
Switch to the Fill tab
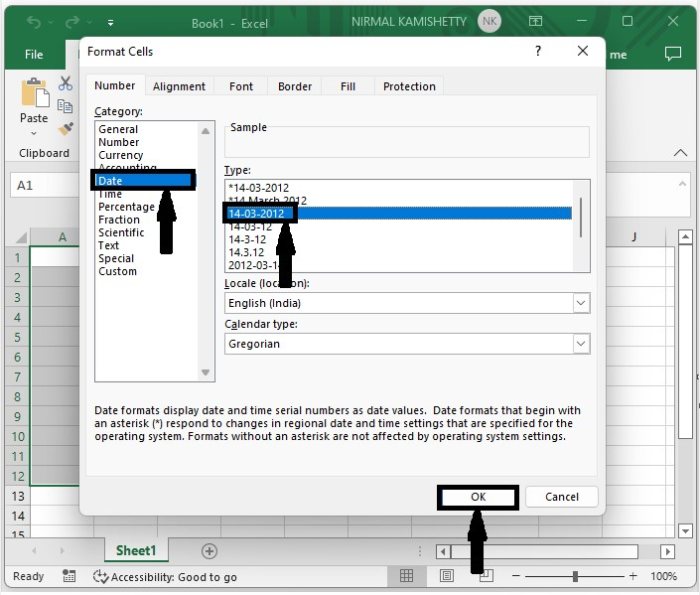click(348, 86)
